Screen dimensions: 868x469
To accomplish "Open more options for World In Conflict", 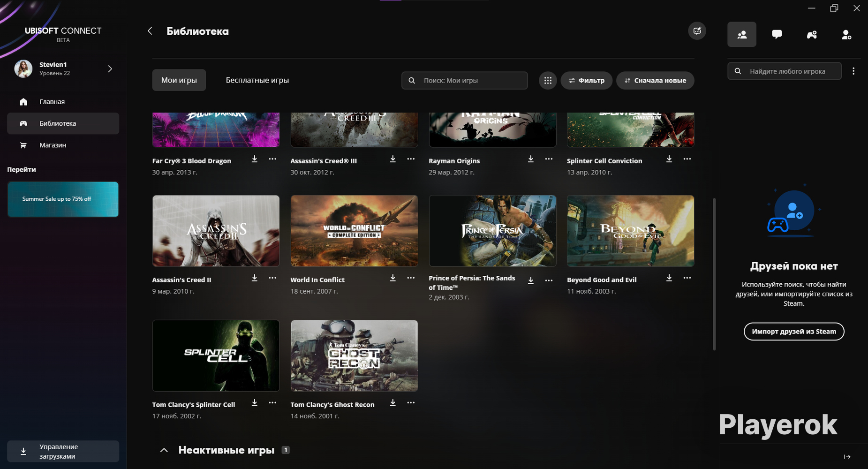I will (411, 278).
